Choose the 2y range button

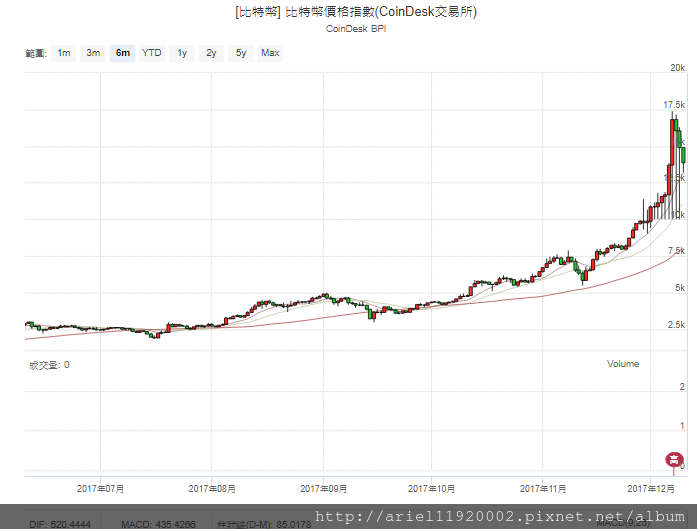pos(211,53)
